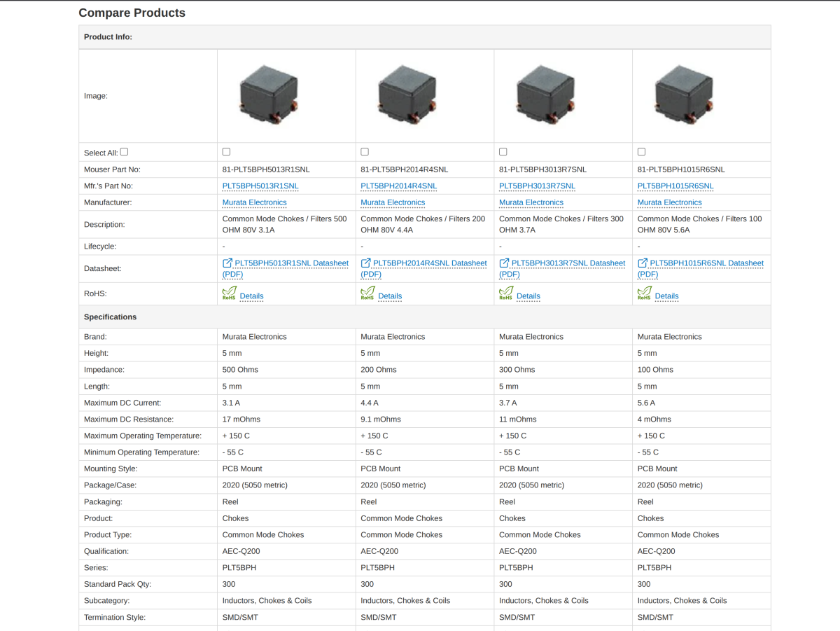Enable the checkbox for 81-PLT5BPH3013R7SNL
The height and width of the screenshot is (631, 840).
coord(503,151)
